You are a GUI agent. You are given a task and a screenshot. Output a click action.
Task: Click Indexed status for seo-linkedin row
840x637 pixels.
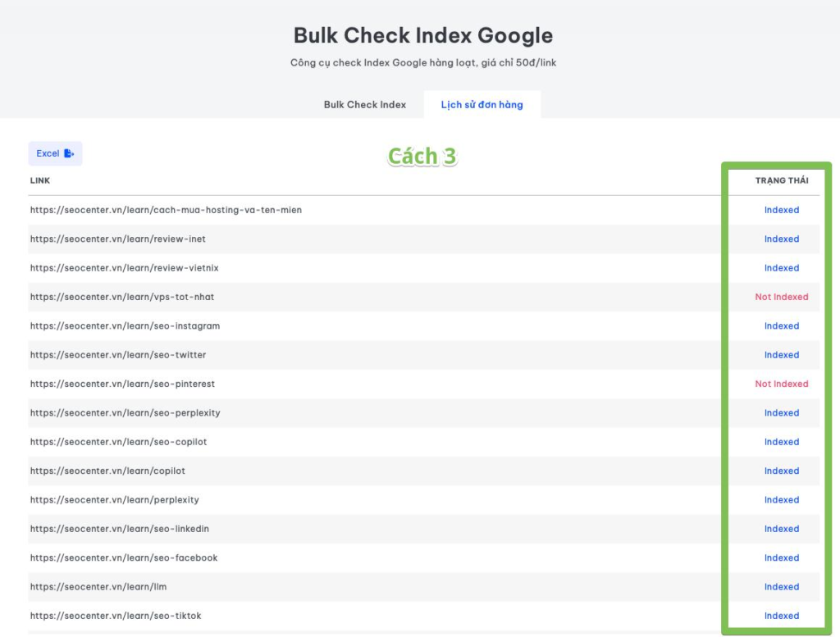pos(781,529)
